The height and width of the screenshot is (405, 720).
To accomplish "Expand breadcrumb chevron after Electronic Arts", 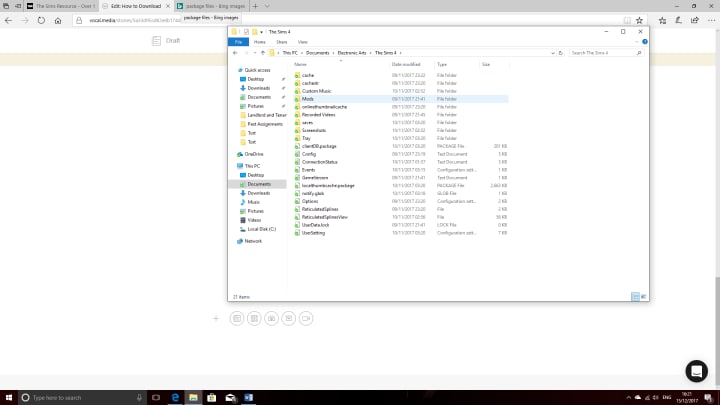I will pyautogui.click(x=371, y=53).
